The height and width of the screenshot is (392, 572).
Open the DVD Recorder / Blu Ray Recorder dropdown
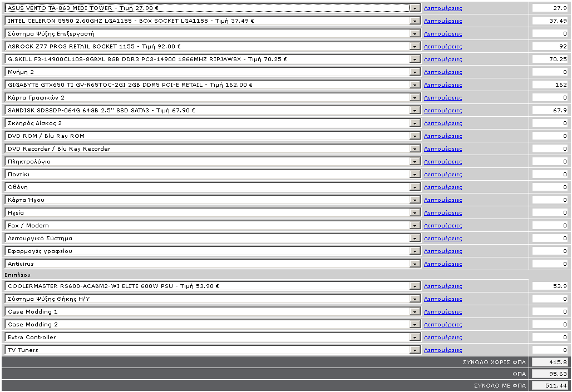click(213, 148)
